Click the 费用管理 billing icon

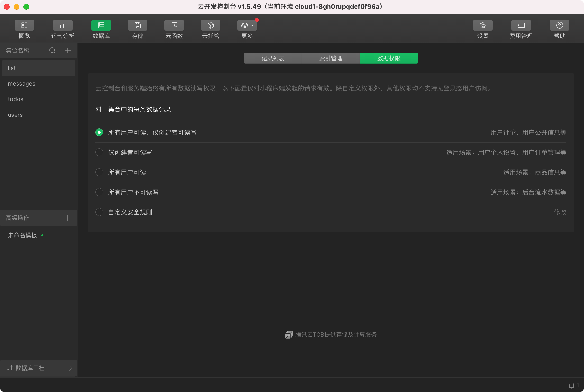click(521, 25)
